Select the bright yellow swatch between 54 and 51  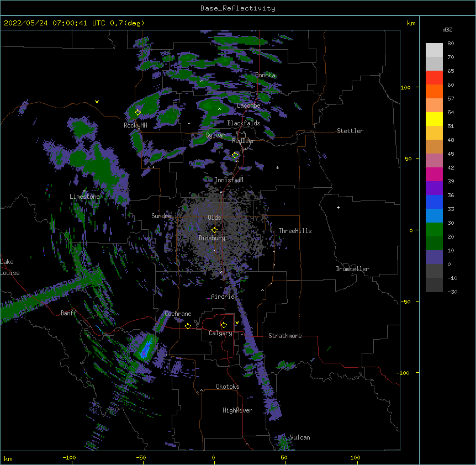434,119
